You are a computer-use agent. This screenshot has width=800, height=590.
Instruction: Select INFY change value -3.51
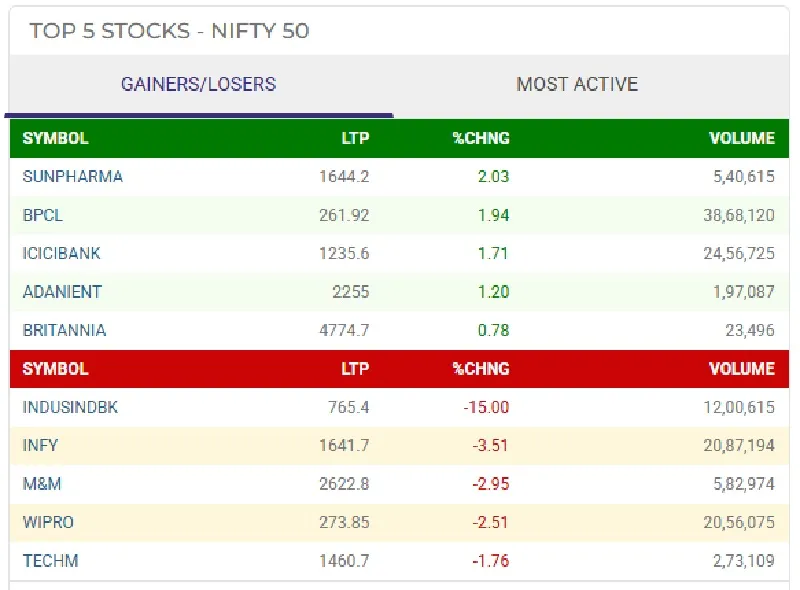coord(490,446)
